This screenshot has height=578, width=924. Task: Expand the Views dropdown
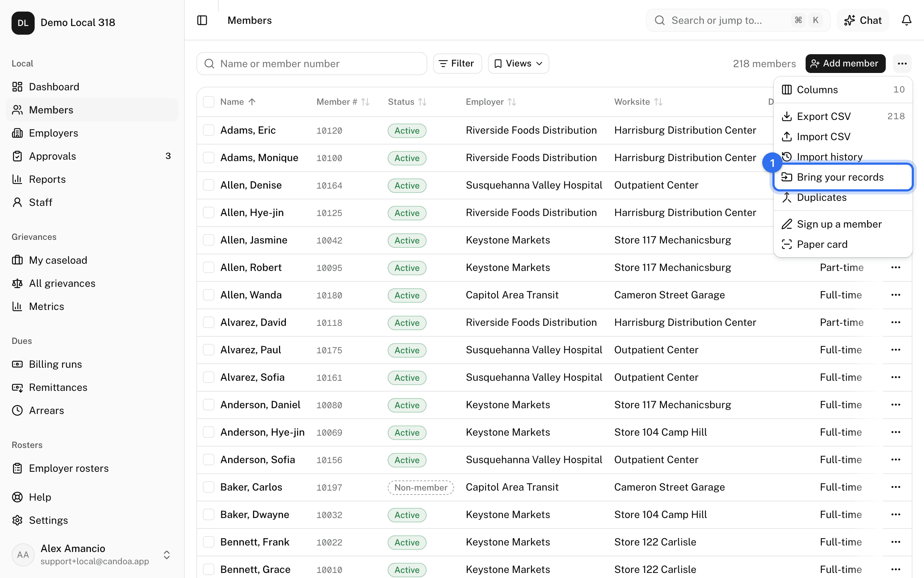click(x=518, y=64)
